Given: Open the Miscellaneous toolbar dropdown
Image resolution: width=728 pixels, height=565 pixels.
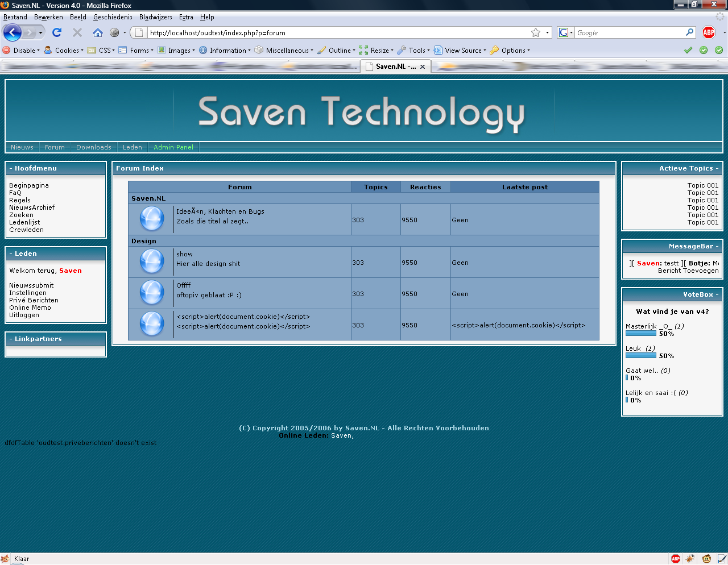Looking at the screenshot, I should tap(284, 50).
